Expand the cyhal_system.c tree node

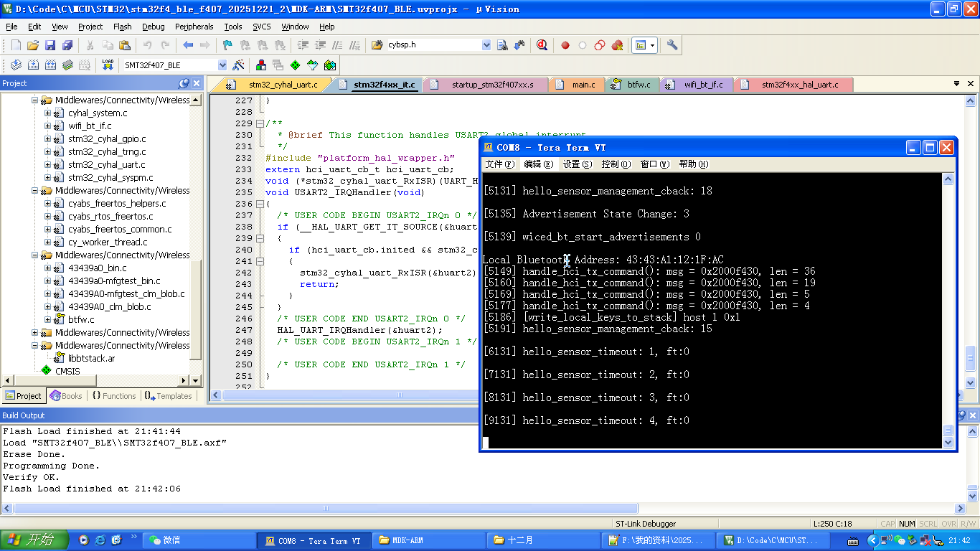click(x=48, y=113)
